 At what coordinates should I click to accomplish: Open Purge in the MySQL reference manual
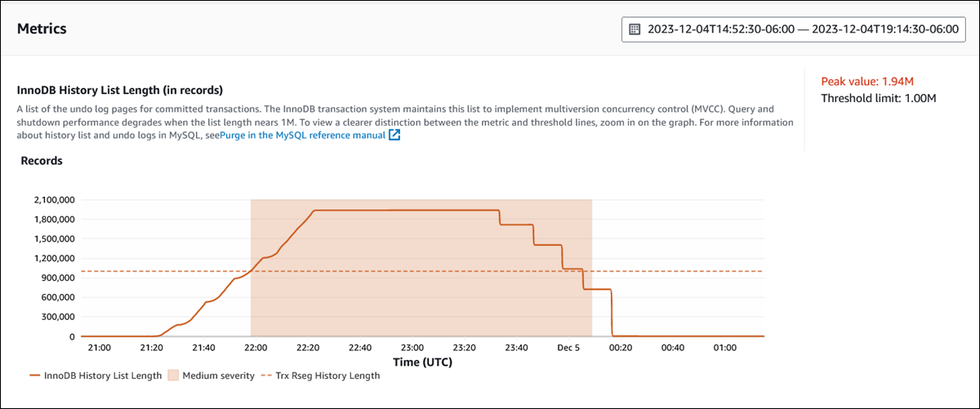(301, 136)
